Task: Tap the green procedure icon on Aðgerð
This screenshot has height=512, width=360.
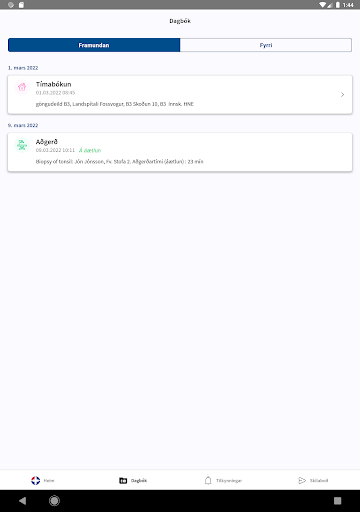Action: pyautogui.click(x=22, y=145)
